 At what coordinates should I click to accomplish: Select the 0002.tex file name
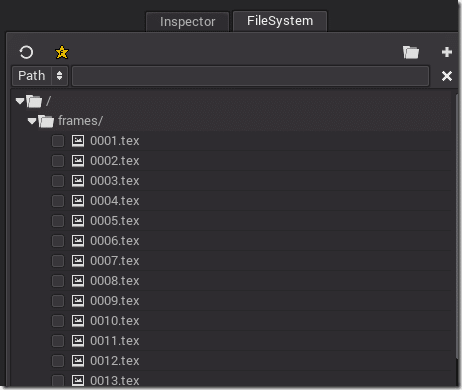coord(115,161)
